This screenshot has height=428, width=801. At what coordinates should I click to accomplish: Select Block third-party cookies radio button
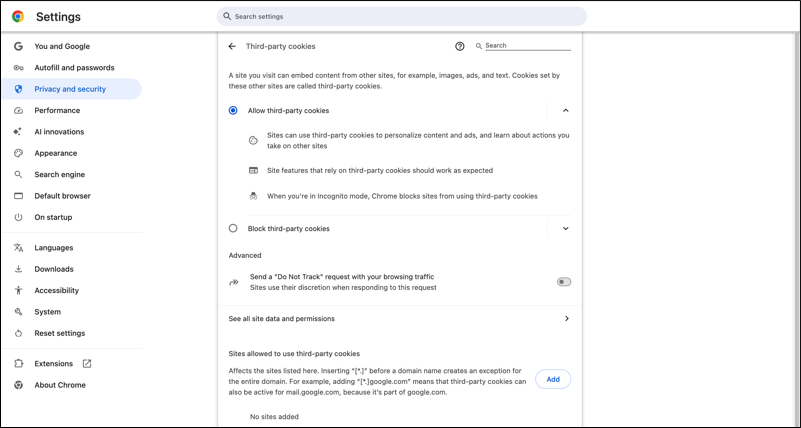pos(233,228)
